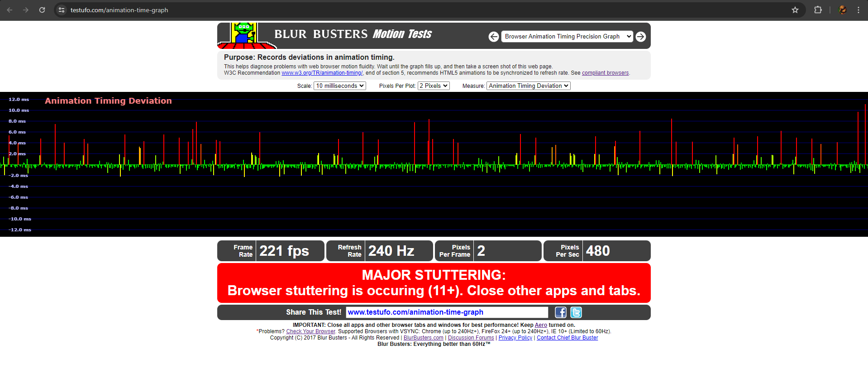Click the Pixels Per Frame value 2
This screenshot has width=868, height=383.
481,251
